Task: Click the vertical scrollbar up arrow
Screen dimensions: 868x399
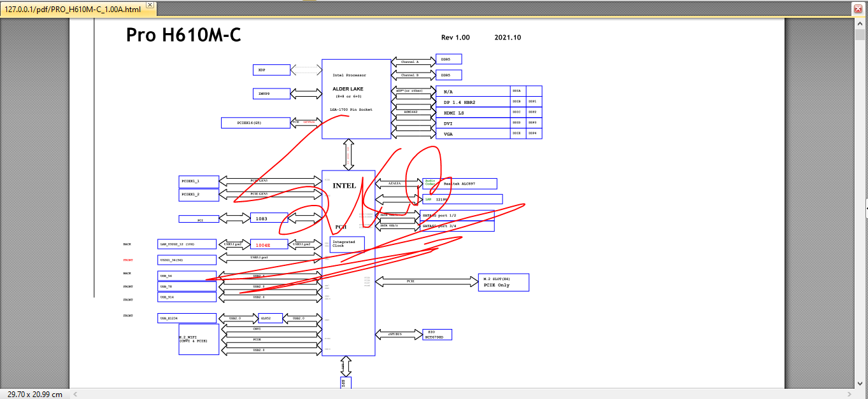Action: click(x=859, y=22)
